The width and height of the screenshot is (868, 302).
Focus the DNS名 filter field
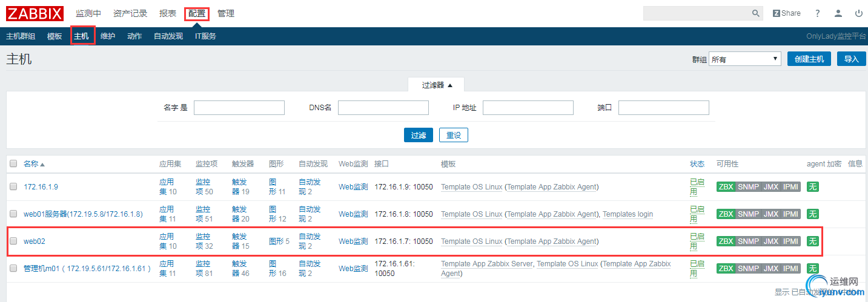(x=383, y=108)
